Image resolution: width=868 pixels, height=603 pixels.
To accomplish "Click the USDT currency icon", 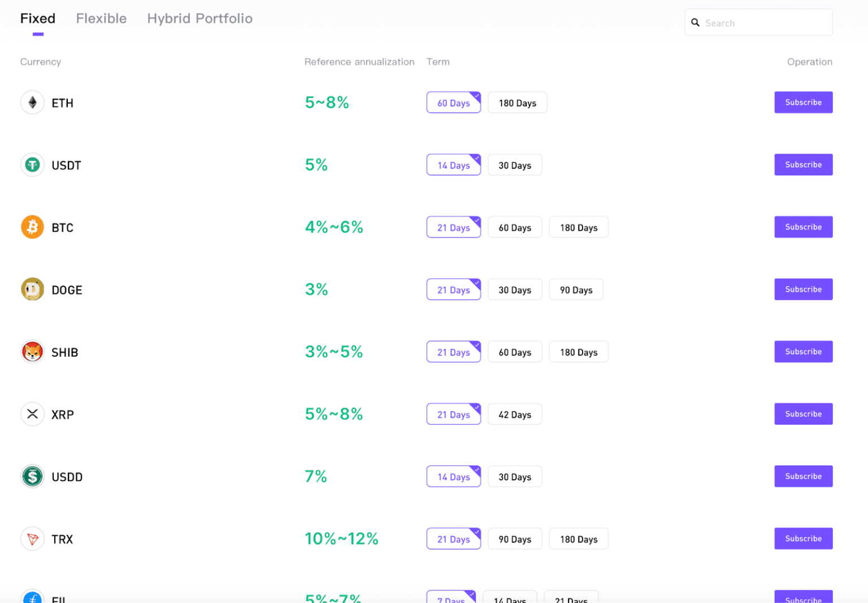I will pyautogui.click(x=32, y=164).
